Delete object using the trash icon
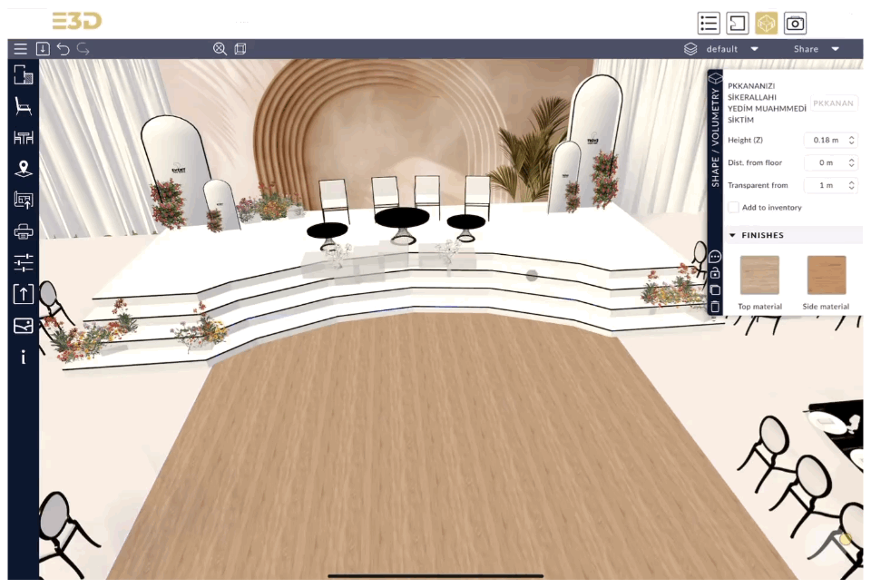 click(715, 307)
